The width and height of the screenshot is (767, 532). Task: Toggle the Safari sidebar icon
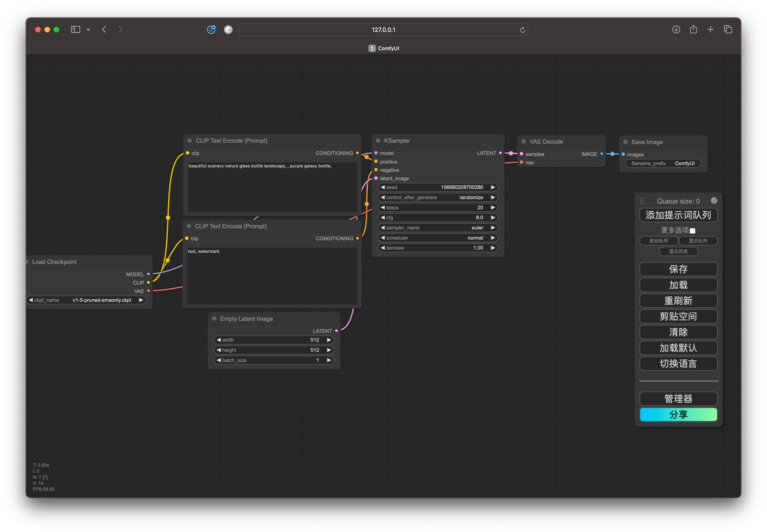click(x=76, y=29)
